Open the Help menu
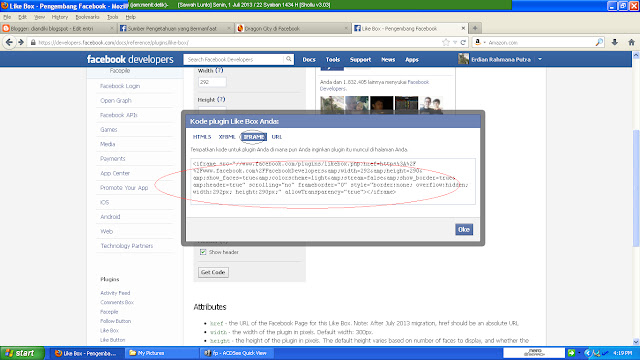This screenshot has height=360, width=640. click(131, 17)
